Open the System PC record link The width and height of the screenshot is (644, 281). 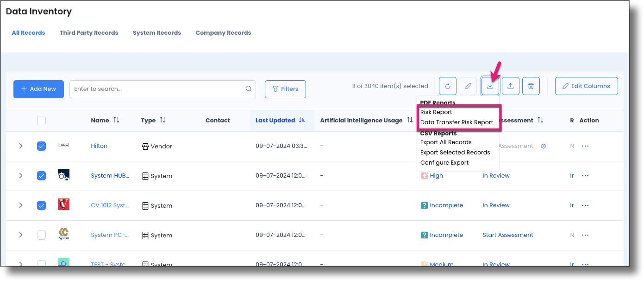[x=110, y=235]
